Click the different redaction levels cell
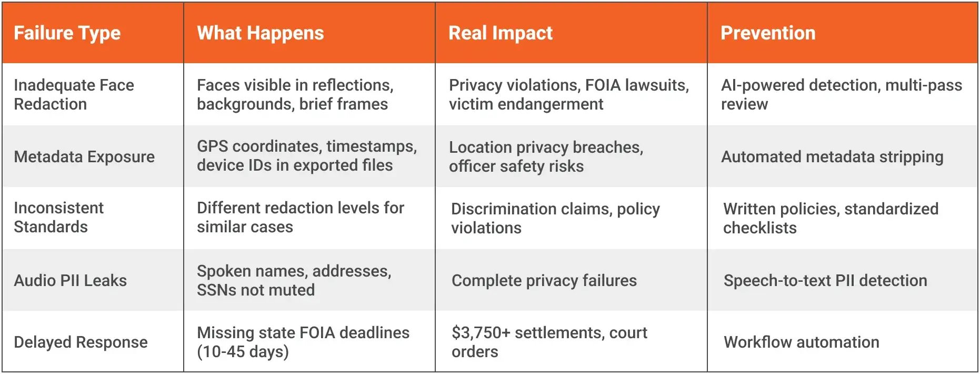The image size is (980, 374). 300,217
